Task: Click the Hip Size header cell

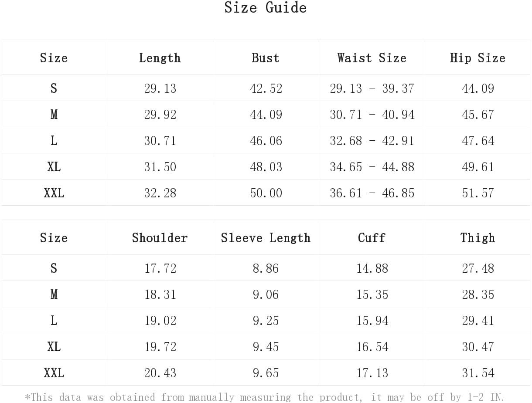Action: [477, 58]
